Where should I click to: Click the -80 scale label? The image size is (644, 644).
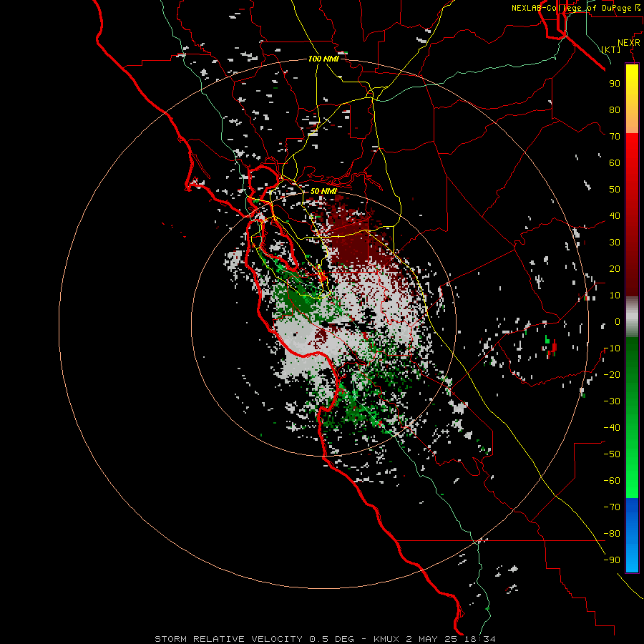pos(612,534)
